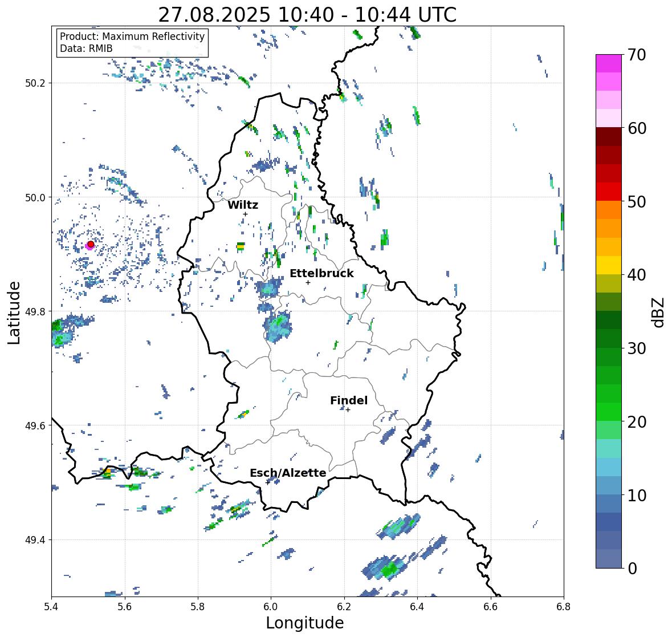Click the Findel cross marker
The height and width of the screenshot is (637, 672).
[x=348, y=410]
